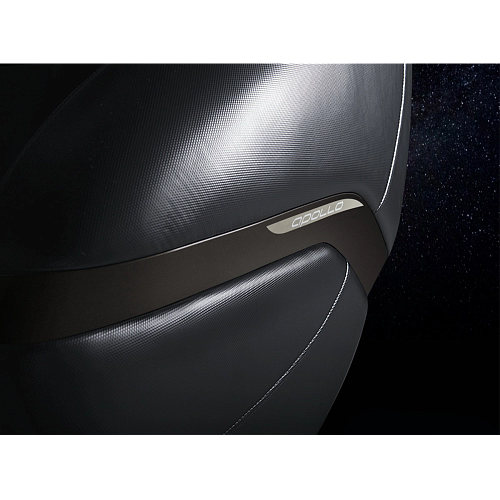Click the tapered left tip of silver badge
The height and width of the screenshot is (500, 500).
pyautogui.click(x=272, y=228)
